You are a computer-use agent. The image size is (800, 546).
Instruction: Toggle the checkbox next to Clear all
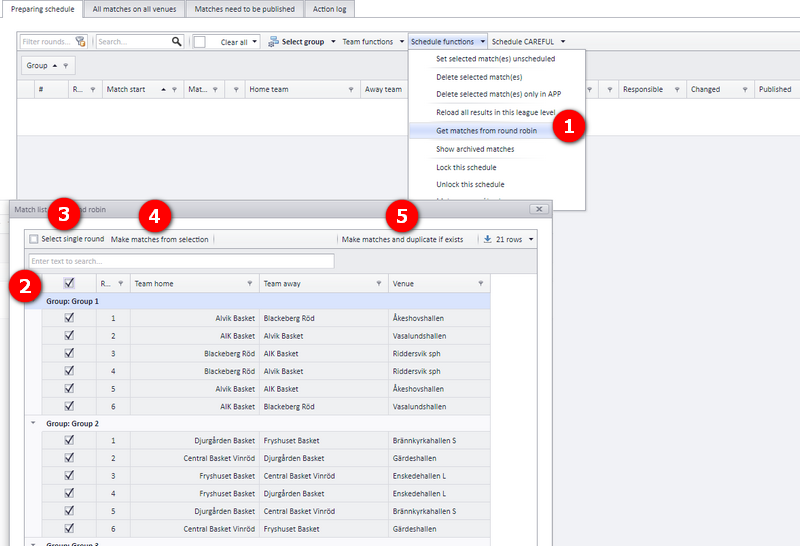200,42
